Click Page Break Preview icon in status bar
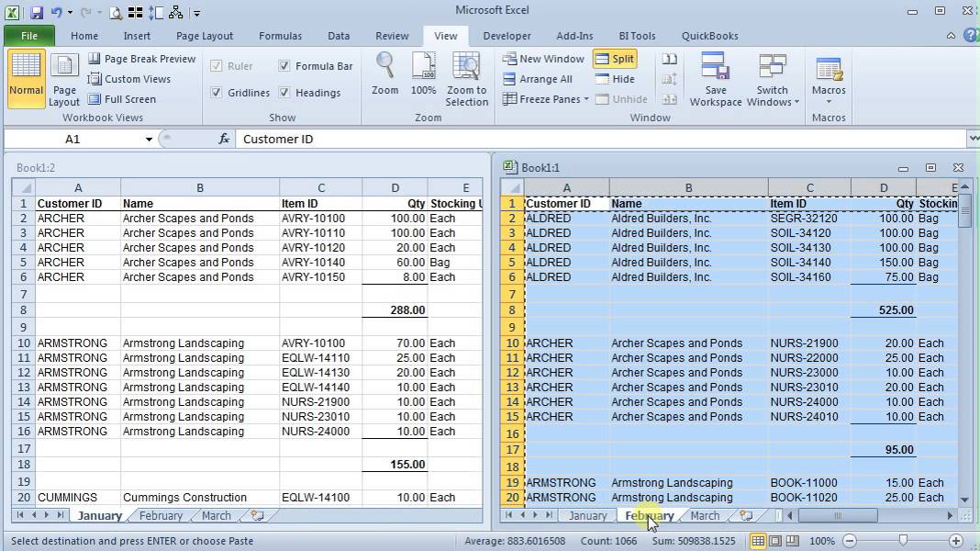 793,541
